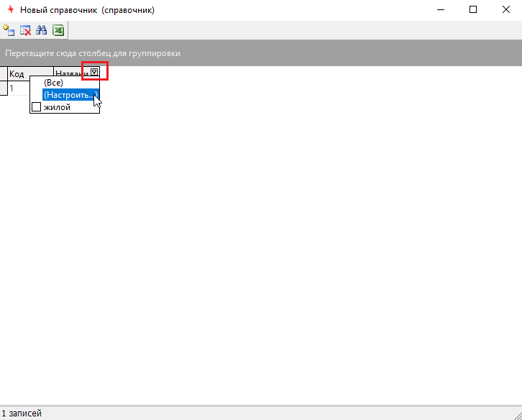Click the 'Код' column header
The width and height of the screenshot is (522, 420).
30,73
